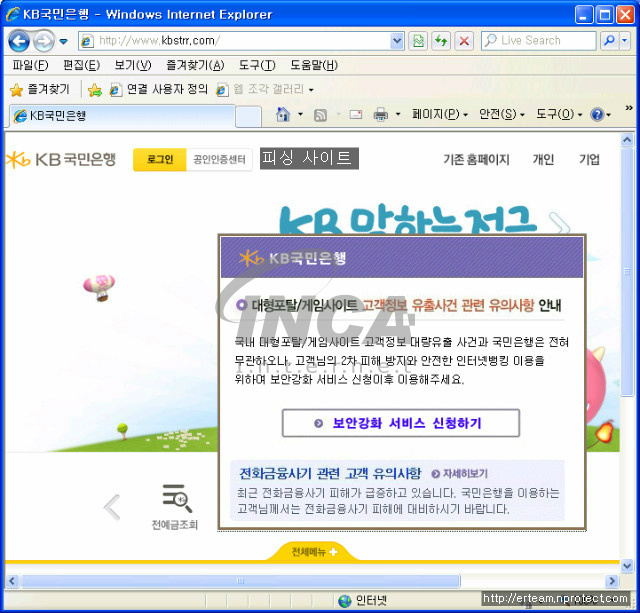Open the 안전(S) toolbar menu
640x613 pixels.
click(x=502, y=114)
